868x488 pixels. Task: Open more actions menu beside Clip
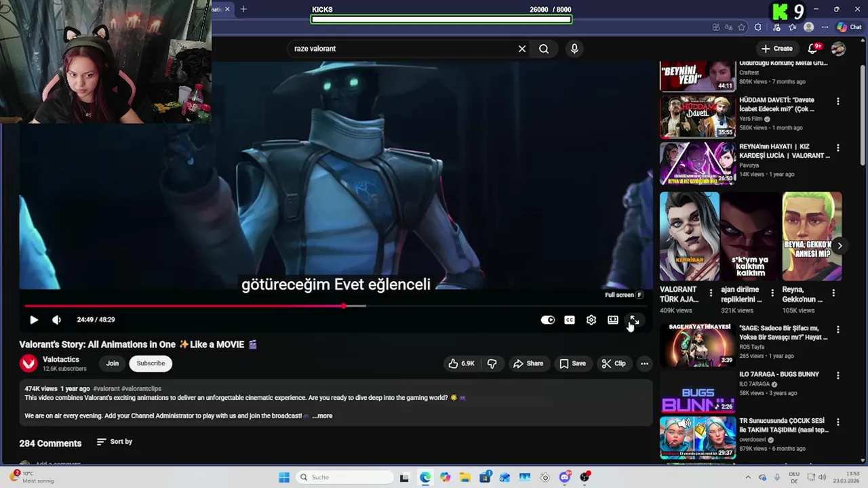[x=645, y=363]
